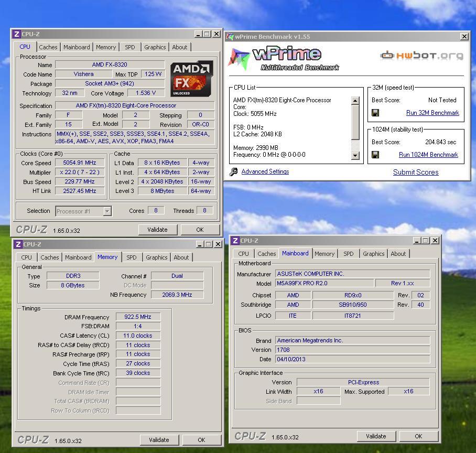Select SPD tab in top-left CPU-Z window

[130, 47]
